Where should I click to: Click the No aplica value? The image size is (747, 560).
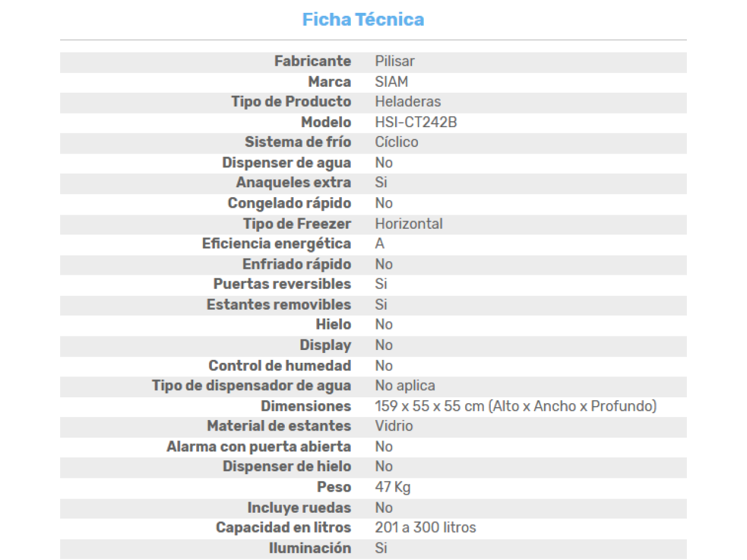pos(405,386)
